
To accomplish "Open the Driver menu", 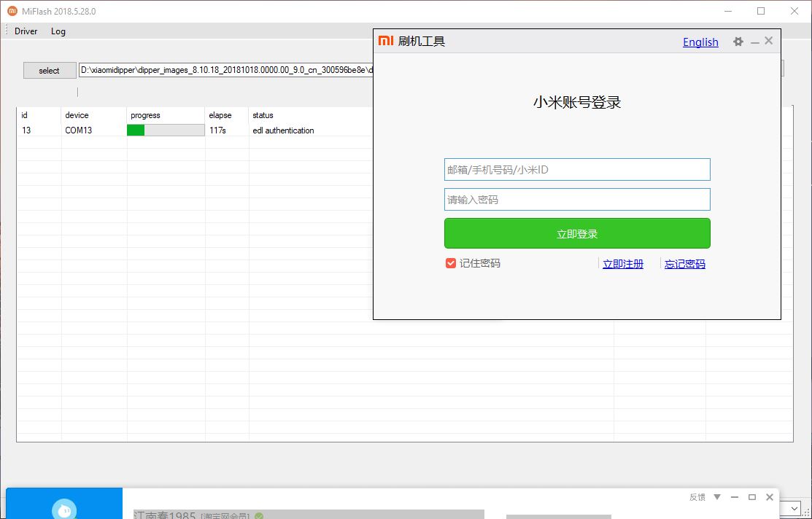I will pyautogui.click(x=26, y=31).
